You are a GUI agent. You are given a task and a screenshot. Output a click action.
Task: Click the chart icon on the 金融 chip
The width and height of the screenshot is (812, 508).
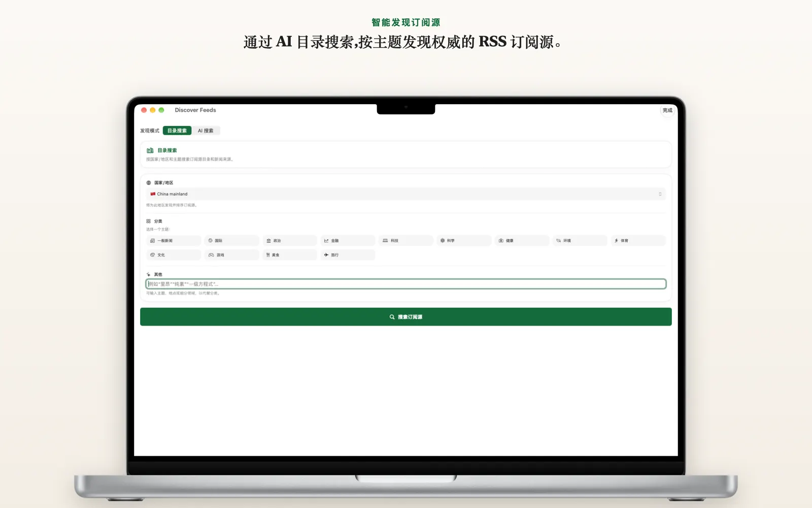click(x=326, y=241)
